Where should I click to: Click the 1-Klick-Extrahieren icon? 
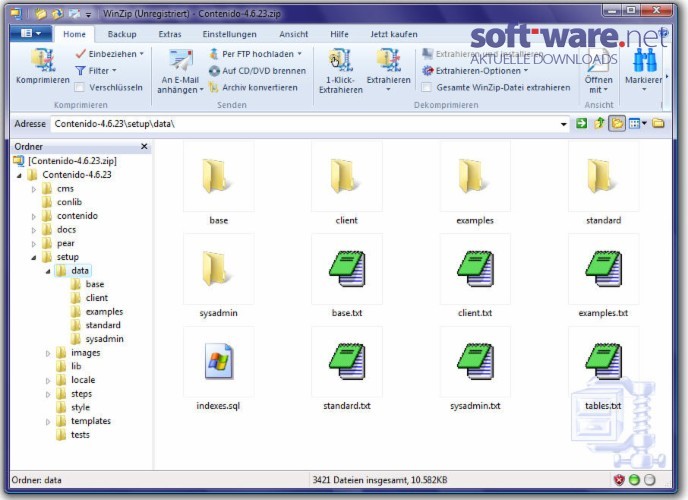point(340,60)
